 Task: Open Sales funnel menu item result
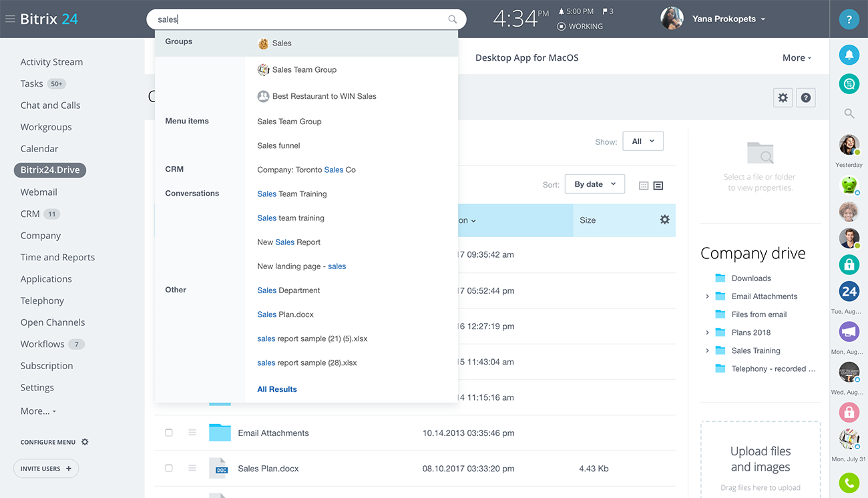pyautogui.click(x=278, y=146)
